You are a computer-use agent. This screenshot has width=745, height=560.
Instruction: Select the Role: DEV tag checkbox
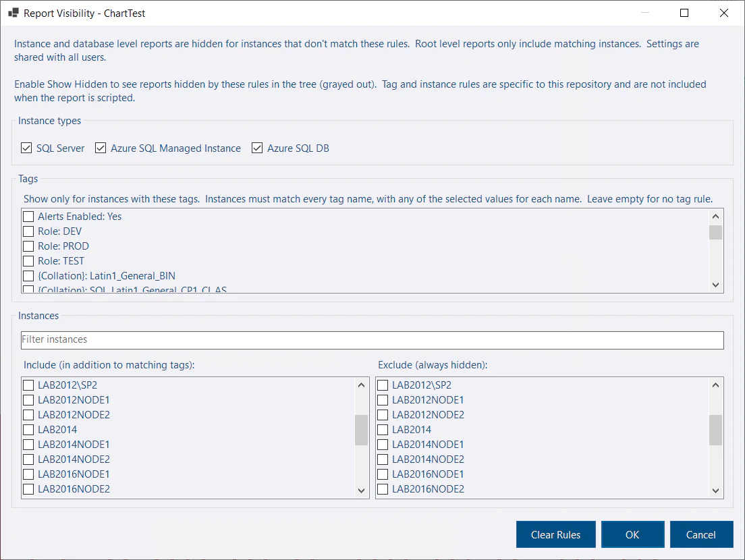(x=28, y=231)
